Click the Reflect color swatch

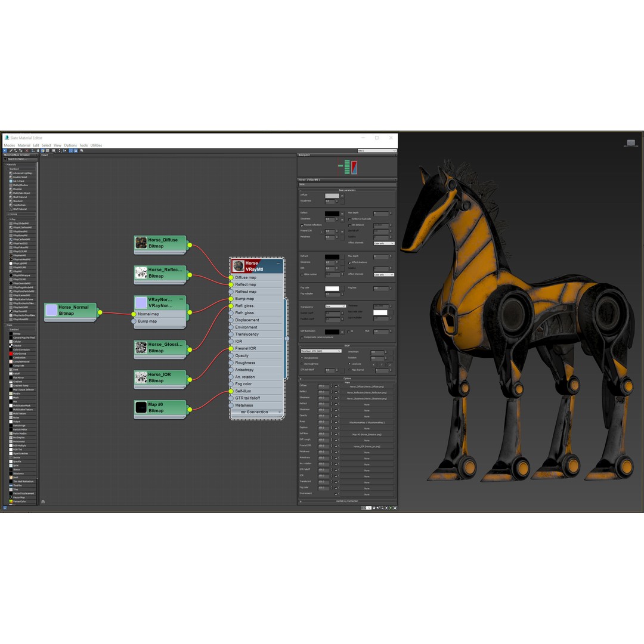pos(332,213)
